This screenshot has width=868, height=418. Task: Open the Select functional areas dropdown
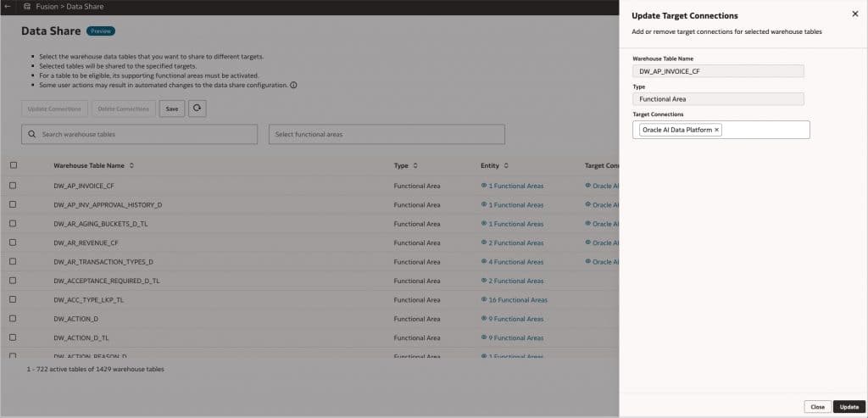(387, 134)
